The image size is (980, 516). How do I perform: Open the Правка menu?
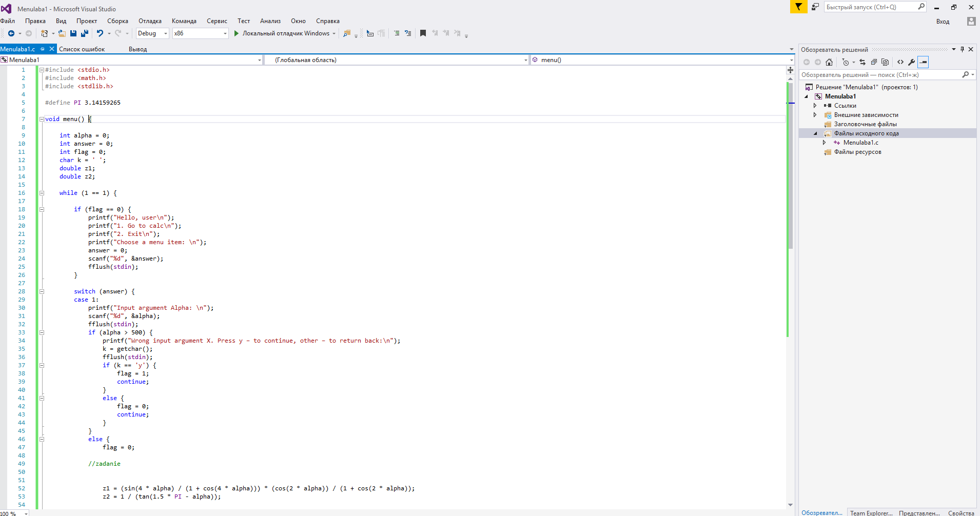35,21
